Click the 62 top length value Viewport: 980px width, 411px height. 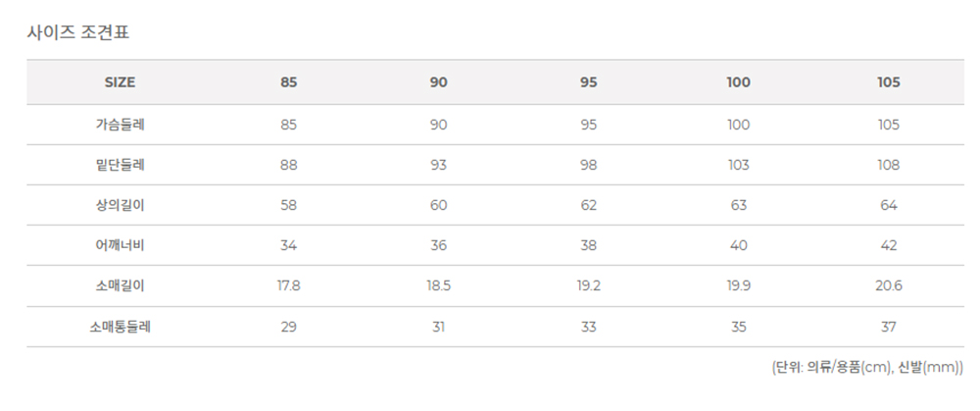click(x=589, y=205)
